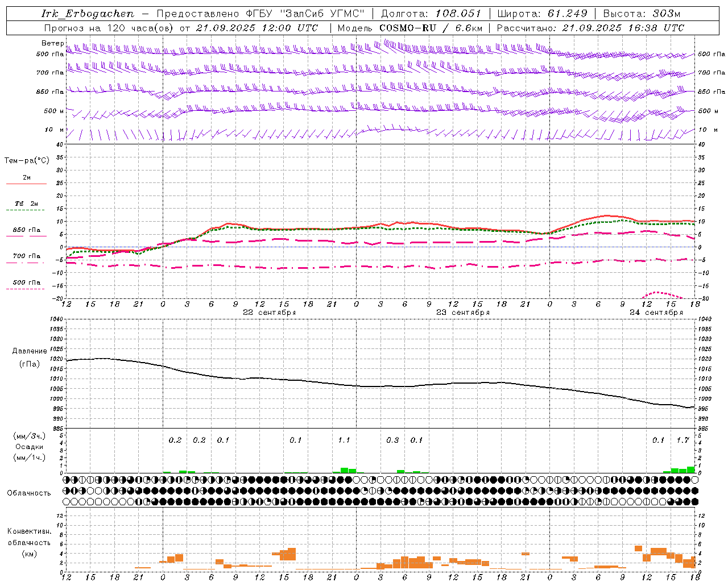The height and width of the screenshot is (582, 728).
Task: Click the 'Долгота: 108.051' value
Action: click(x=431, y=14)
